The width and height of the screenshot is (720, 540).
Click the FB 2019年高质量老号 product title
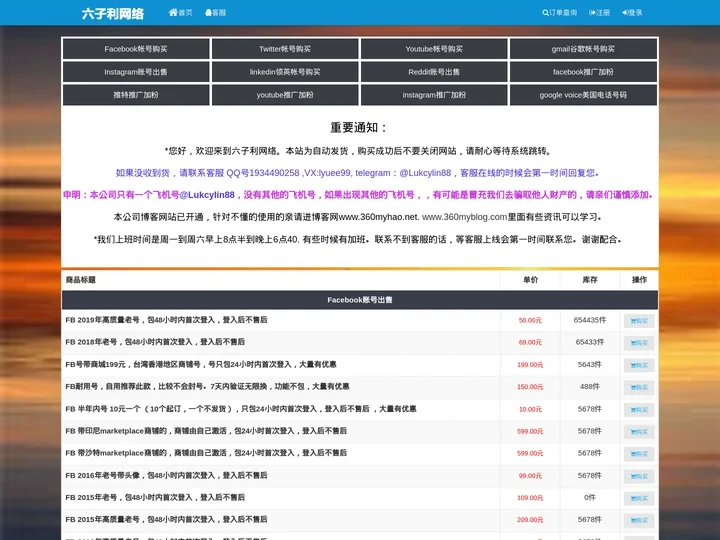point(166,320)
